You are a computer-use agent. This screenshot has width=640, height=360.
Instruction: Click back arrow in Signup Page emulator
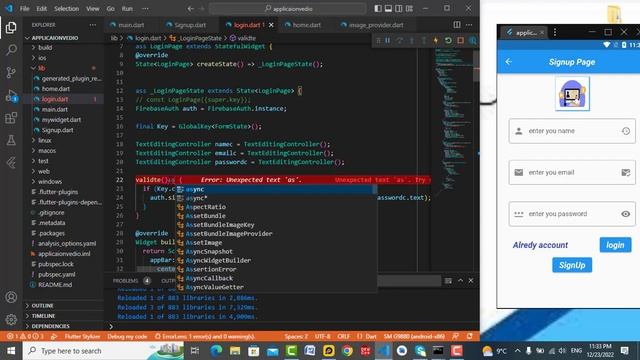[509, 62]
